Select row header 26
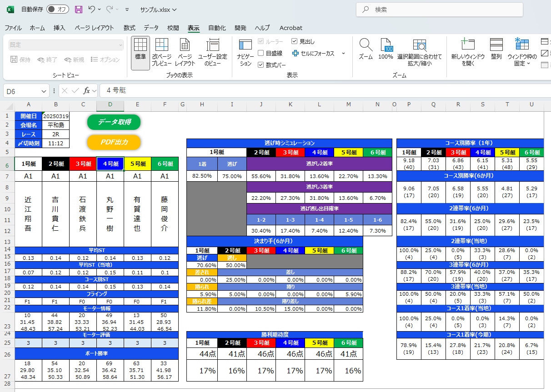 point(7,354)
